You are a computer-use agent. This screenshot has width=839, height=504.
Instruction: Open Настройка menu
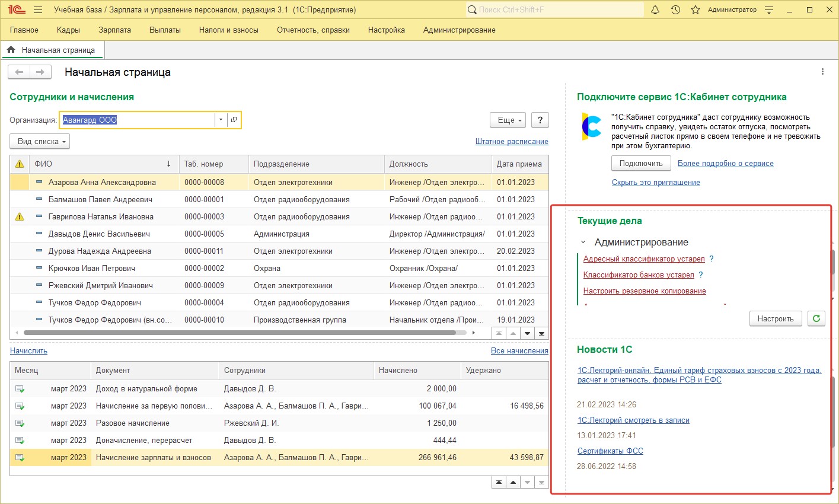coord(387,30)
